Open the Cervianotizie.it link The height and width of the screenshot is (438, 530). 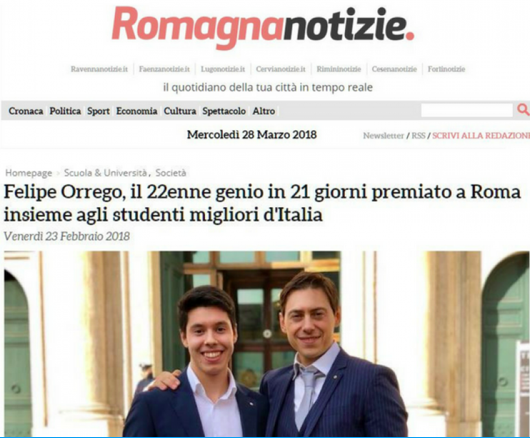click(x=281, y=69)
